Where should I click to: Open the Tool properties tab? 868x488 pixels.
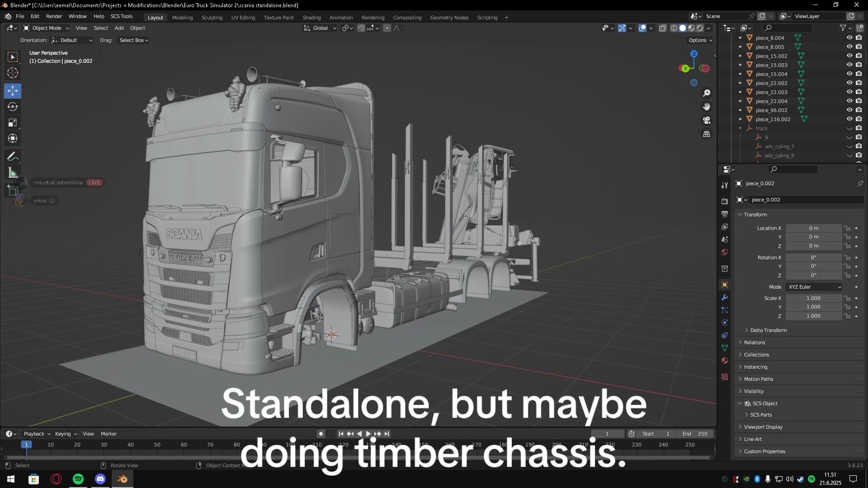[725, 185]
